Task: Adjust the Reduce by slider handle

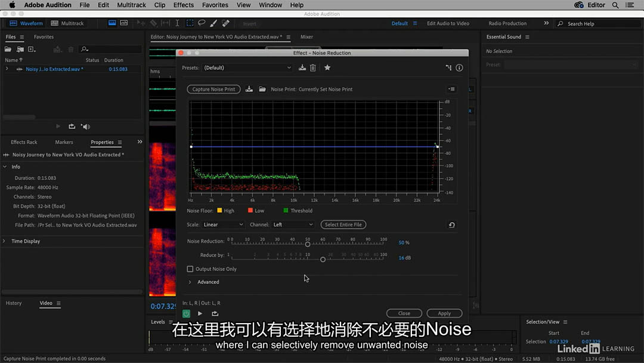Action: (323, 259)
